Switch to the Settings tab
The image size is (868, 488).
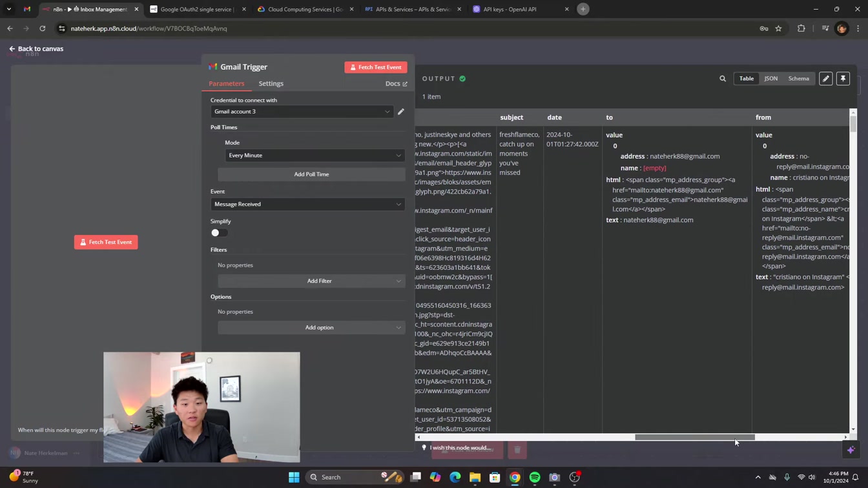(271, 83)
